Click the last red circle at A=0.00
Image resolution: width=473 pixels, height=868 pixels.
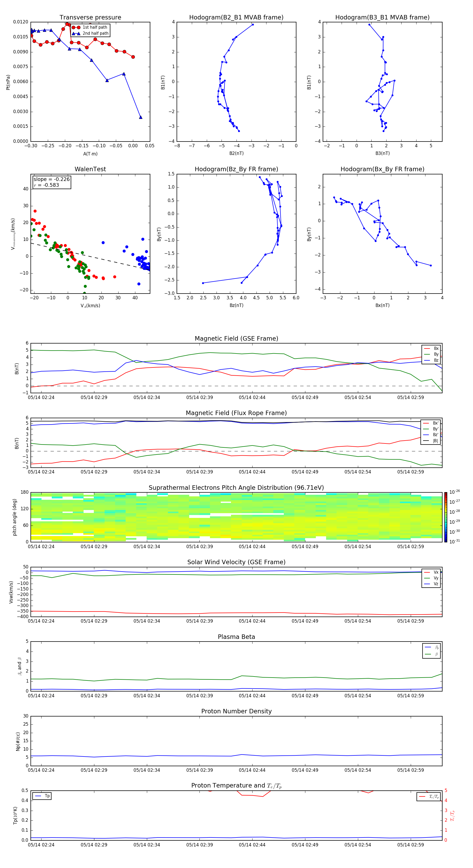[x=133, y=57]
